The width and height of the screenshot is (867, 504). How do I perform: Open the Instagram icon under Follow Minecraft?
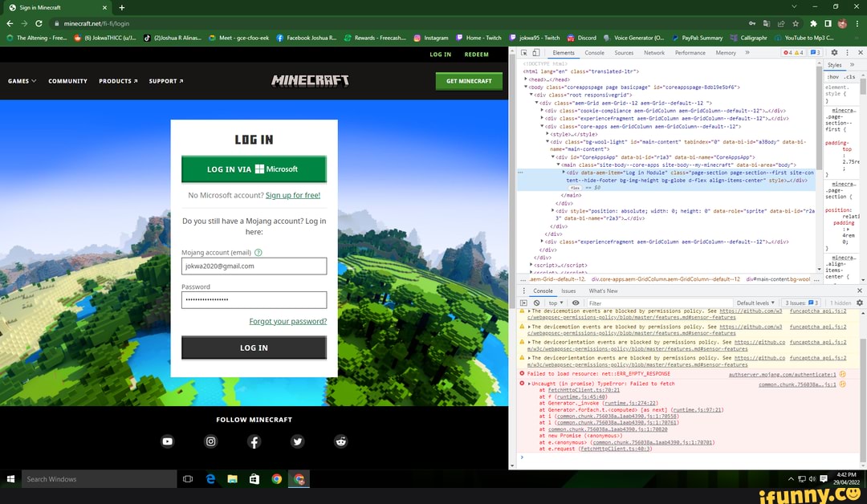click(x=210, y=441)
